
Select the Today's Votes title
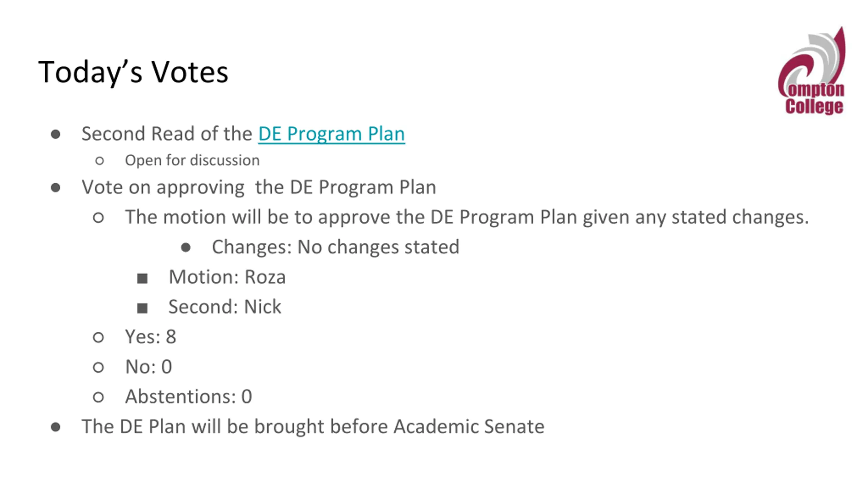click(133, 72)
